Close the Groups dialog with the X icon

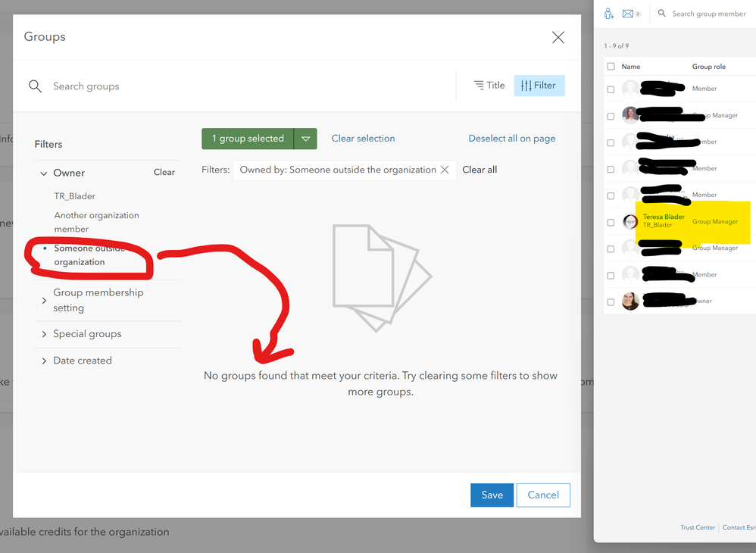point(558,38)
